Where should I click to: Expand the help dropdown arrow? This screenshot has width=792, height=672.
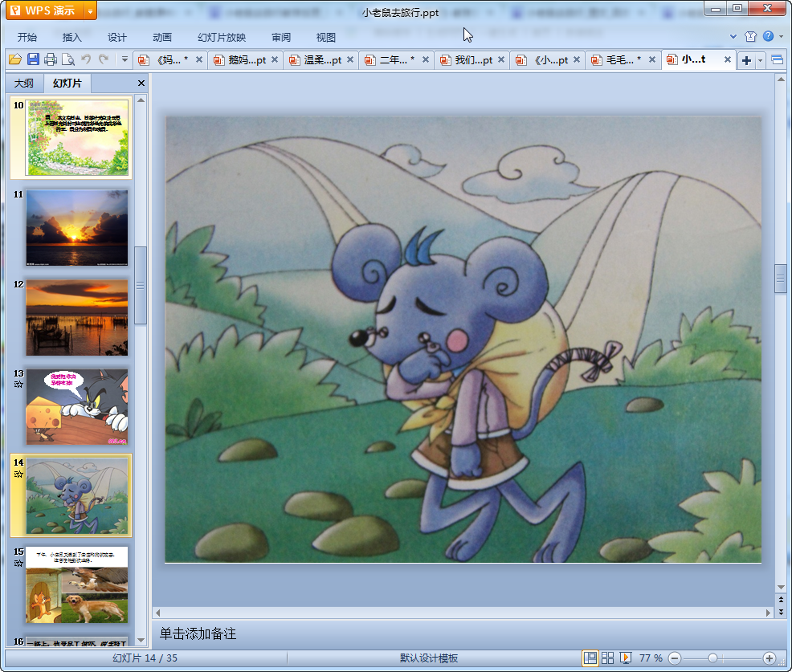click(782, 36)
